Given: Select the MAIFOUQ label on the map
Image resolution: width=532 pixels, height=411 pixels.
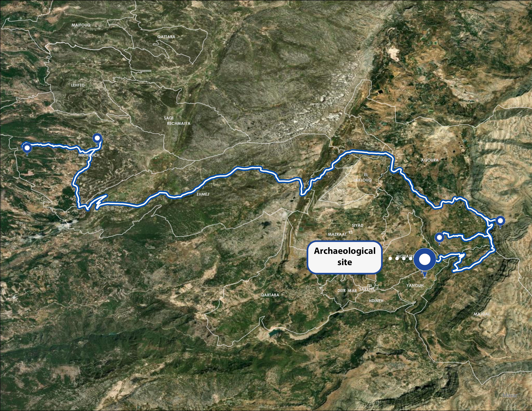Looking at the screenshot, I should [x=81, y=25].
